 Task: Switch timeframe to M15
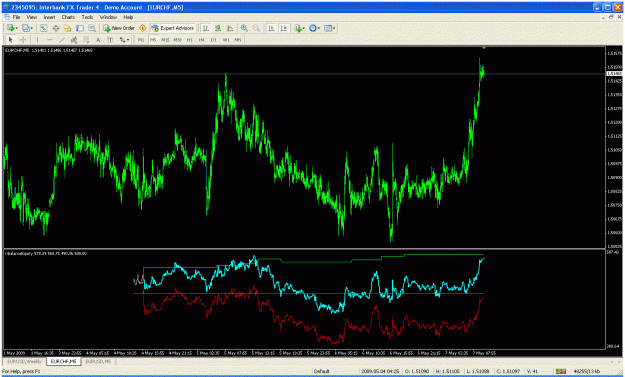coord(165,39)
